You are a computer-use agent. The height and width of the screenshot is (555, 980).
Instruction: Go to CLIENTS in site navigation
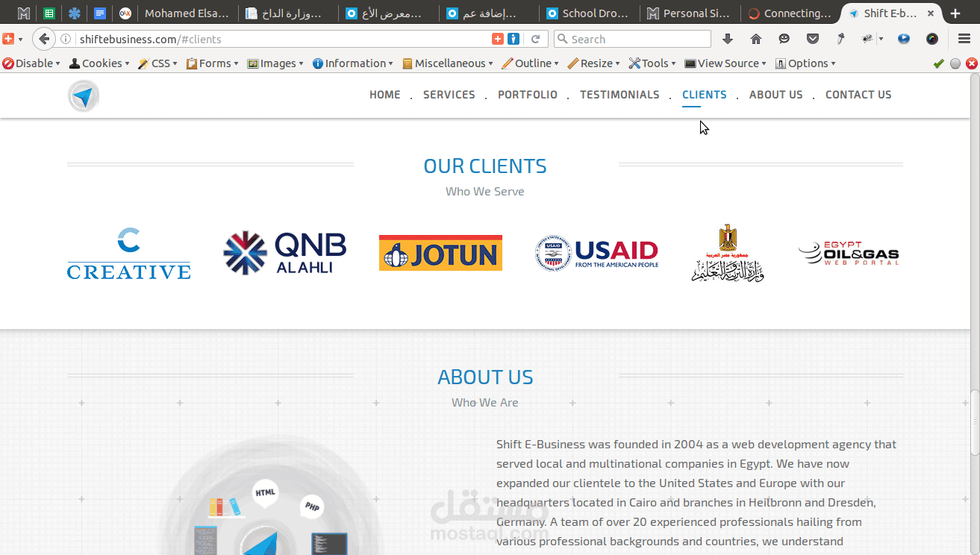pyautogui.click(x=705, y=95)
